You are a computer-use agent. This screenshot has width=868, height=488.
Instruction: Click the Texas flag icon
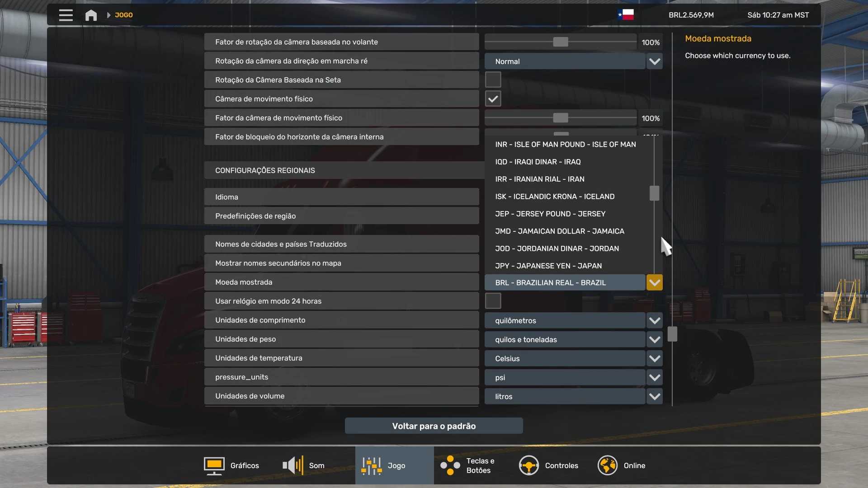point(626,15)
